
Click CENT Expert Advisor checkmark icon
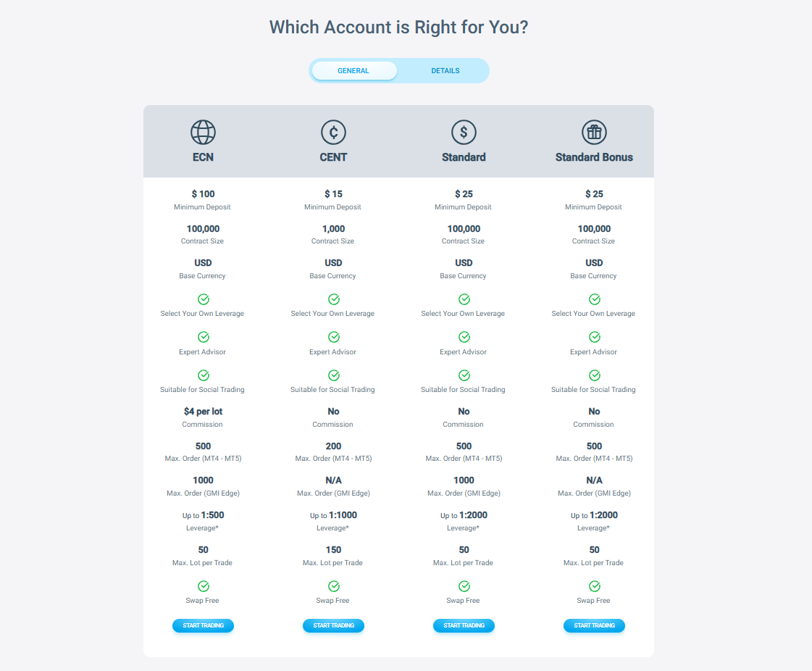(334, 337)
